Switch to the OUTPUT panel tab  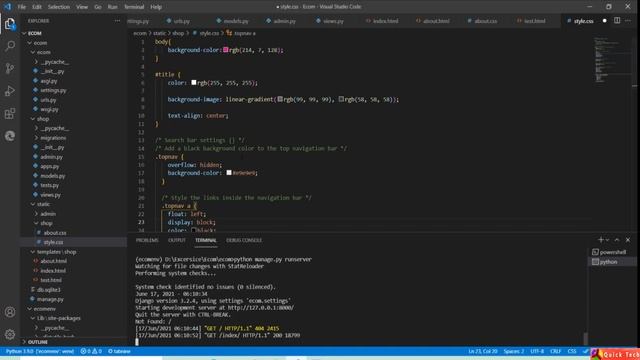(x=177, y=240)
